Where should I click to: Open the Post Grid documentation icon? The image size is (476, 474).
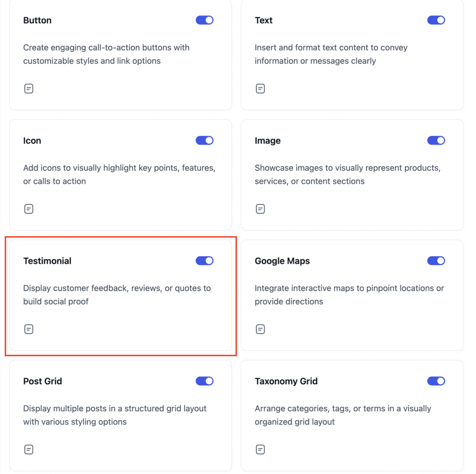pyautogui.click(x=28, y=449)
